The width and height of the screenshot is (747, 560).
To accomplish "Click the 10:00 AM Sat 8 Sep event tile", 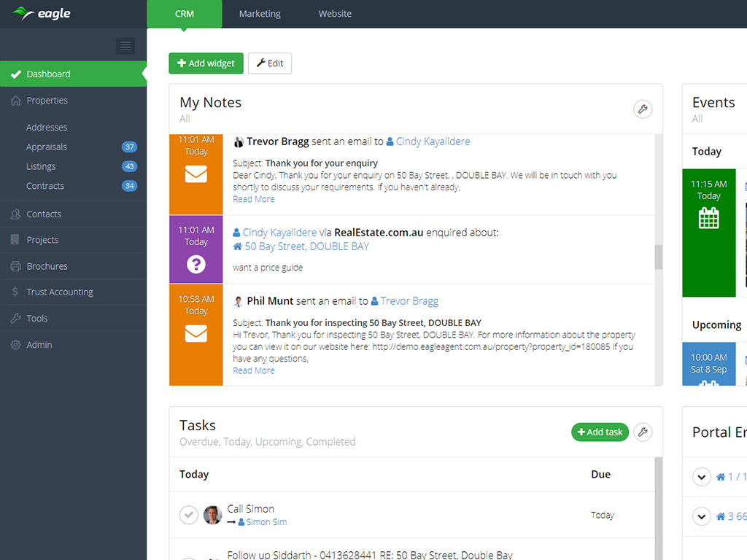I will [x=708, y=364].
